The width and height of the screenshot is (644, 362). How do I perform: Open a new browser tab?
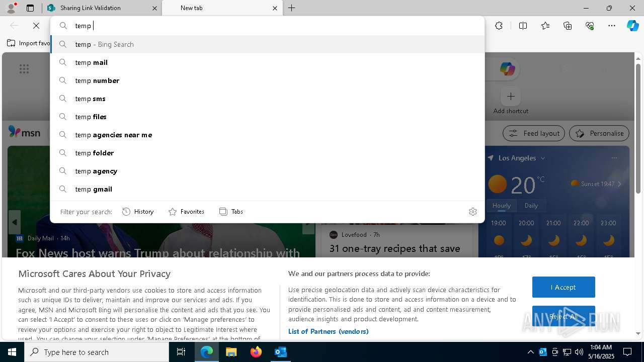click(292, 8)
